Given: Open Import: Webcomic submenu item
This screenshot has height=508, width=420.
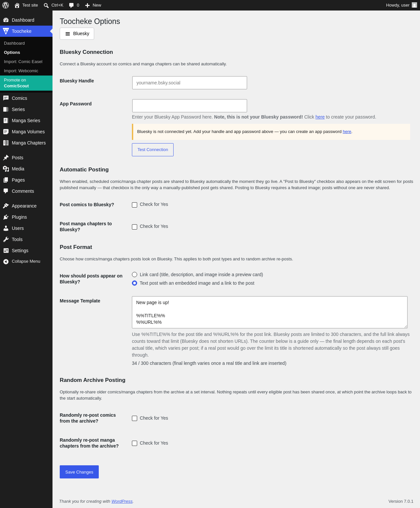Looking at the screenshot, I should click(x=26, y=71).
